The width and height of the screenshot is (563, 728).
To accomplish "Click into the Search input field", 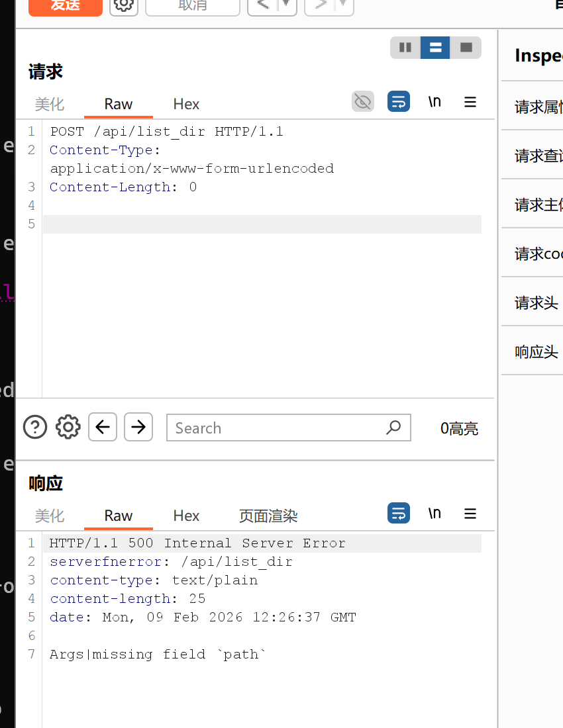I will 278,428.
